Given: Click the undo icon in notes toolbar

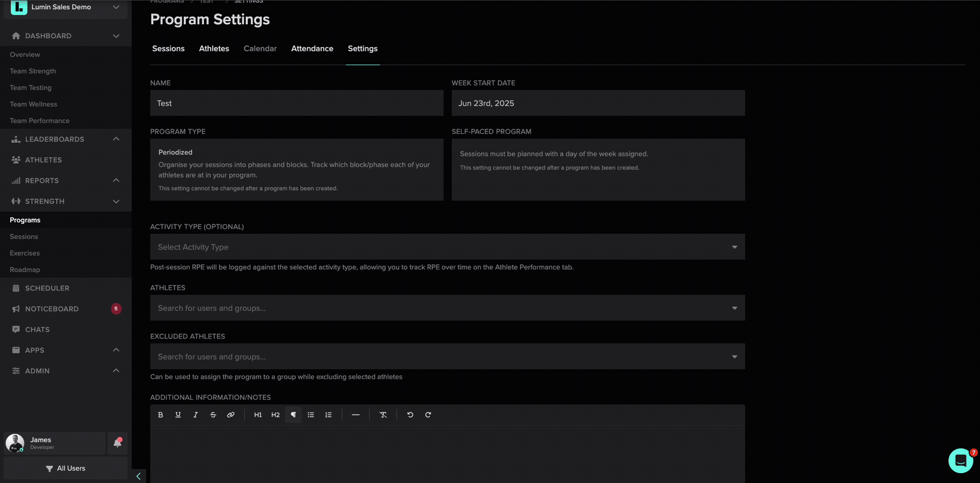Looking at the screenshot, I should (410, 415).
